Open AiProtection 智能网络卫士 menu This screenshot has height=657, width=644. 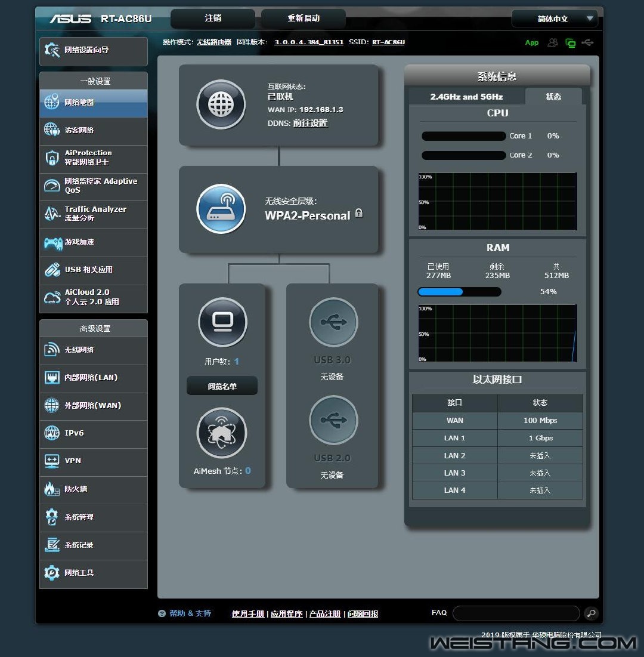94,158
